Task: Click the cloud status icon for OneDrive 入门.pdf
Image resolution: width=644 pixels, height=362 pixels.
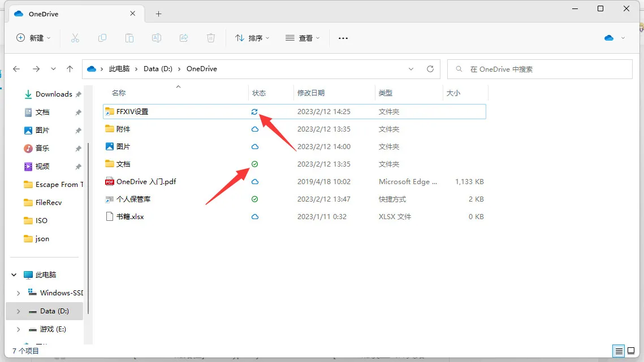Action: click(254, 181)
